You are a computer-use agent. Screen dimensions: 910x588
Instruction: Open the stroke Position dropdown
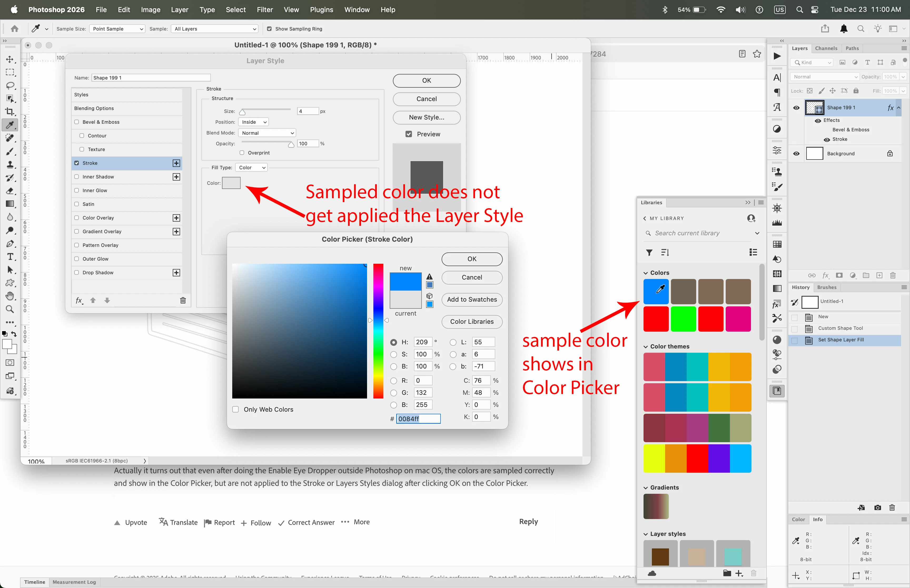point(254,122)
